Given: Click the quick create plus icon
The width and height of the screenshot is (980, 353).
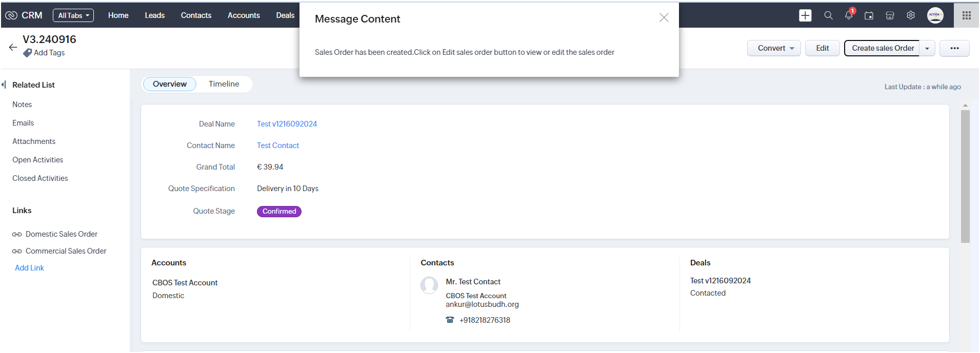Looking at the screenshot, I should [x=805, y=15].
